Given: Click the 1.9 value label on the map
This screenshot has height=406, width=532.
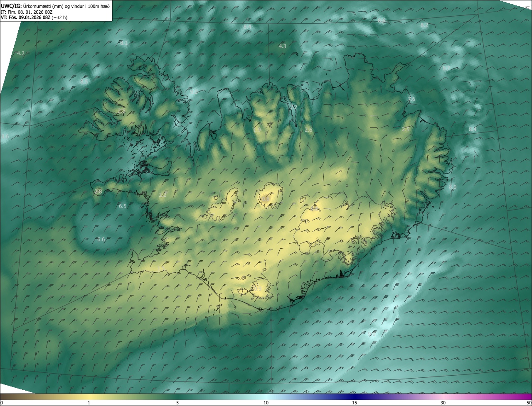Looking at the screenshot, I should coord(257,130).
